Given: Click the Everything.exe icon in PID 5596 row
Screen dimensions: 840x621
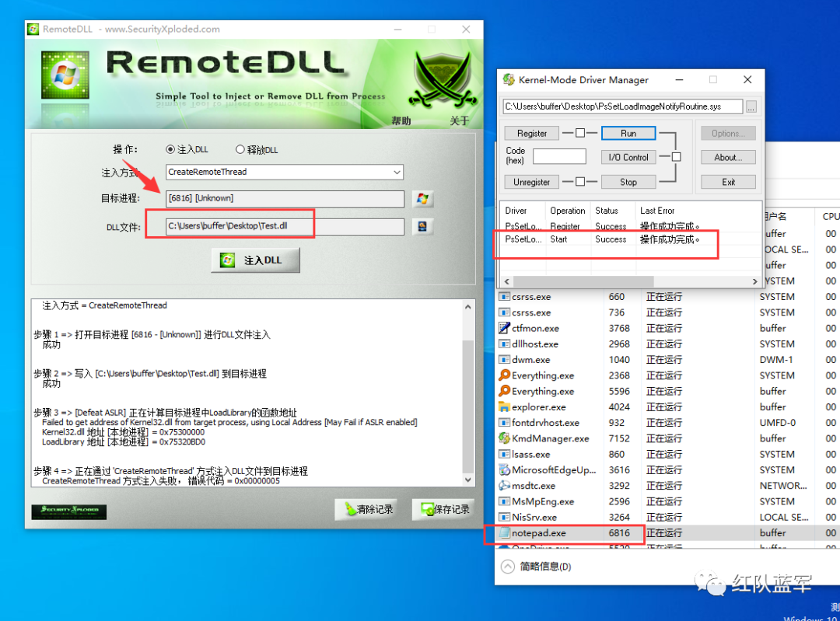Looking at the screenshot, I should [x=504, y=392].
